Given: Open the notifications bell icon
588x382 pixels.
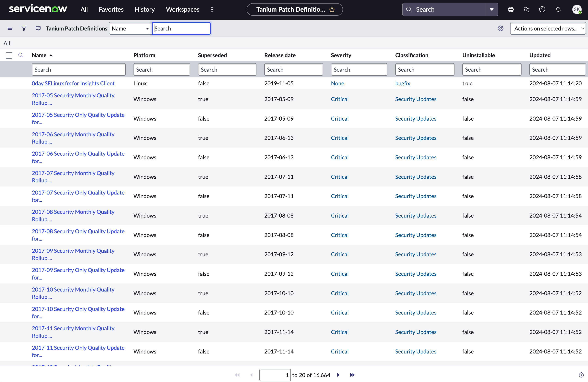Looking at the screenshot, I should point(558,9).
